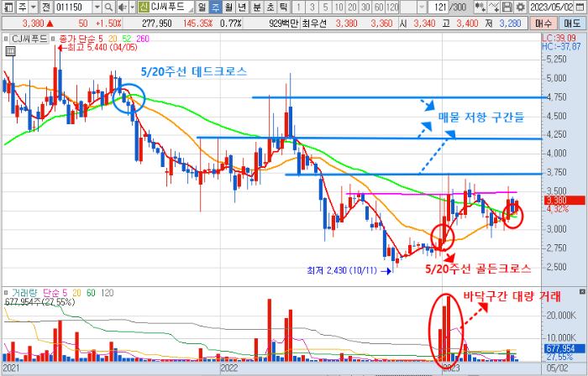
Task: Click the interval 10 button
Action: coord(339,7)
